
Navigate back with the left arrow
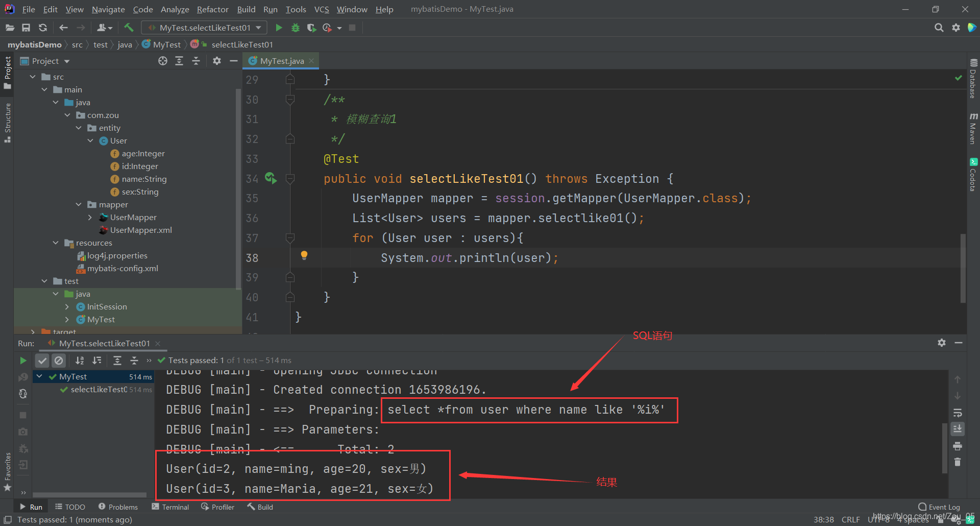(63, 28)
